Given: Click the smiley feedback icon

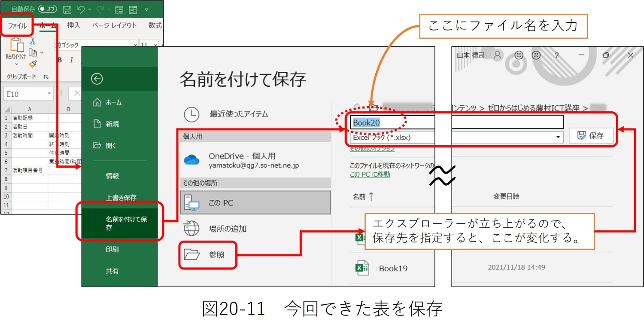Looking at the screenshot, I should tap(519, 55).
